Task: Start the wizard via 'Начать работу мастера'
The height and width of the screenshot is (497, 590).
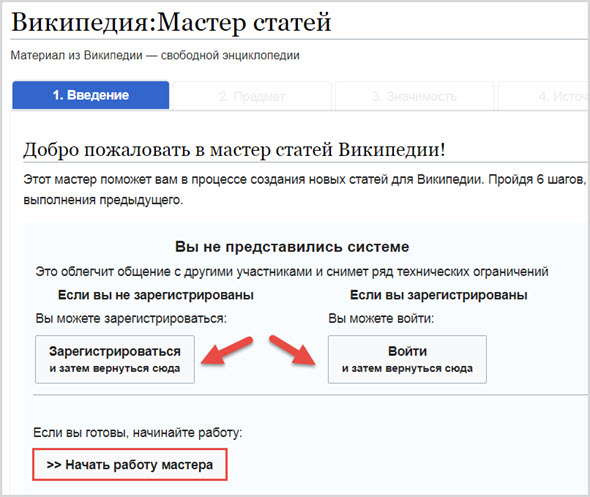Action: [130, 465]
